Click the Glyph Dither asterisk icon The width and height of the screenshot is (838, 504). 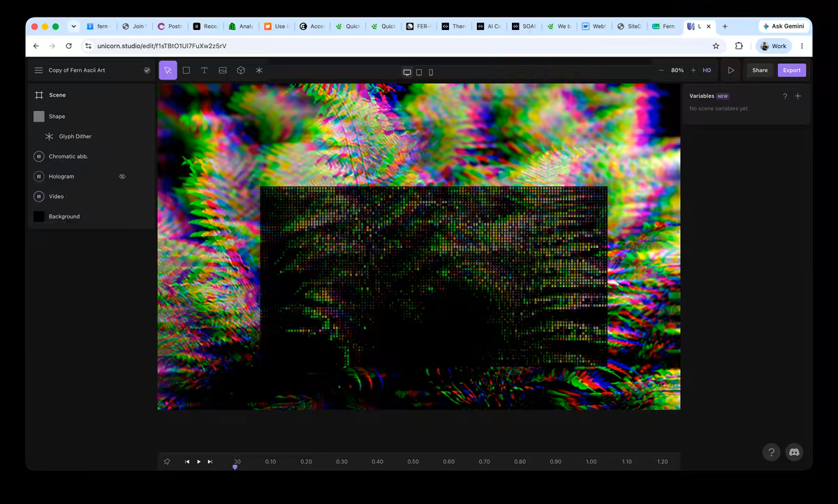point(49,137)
